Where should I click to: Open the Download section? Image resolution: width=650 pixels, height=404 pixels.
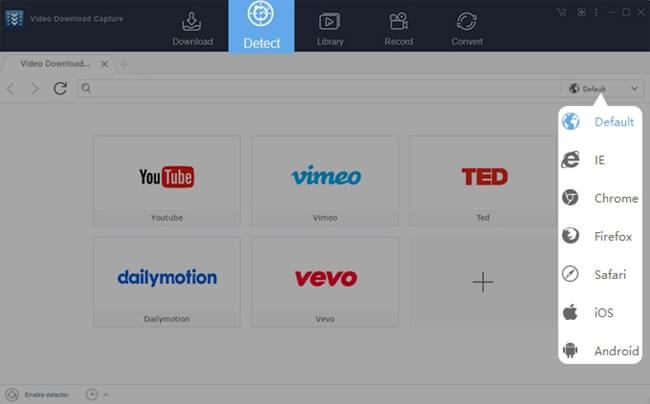[192, 28]
